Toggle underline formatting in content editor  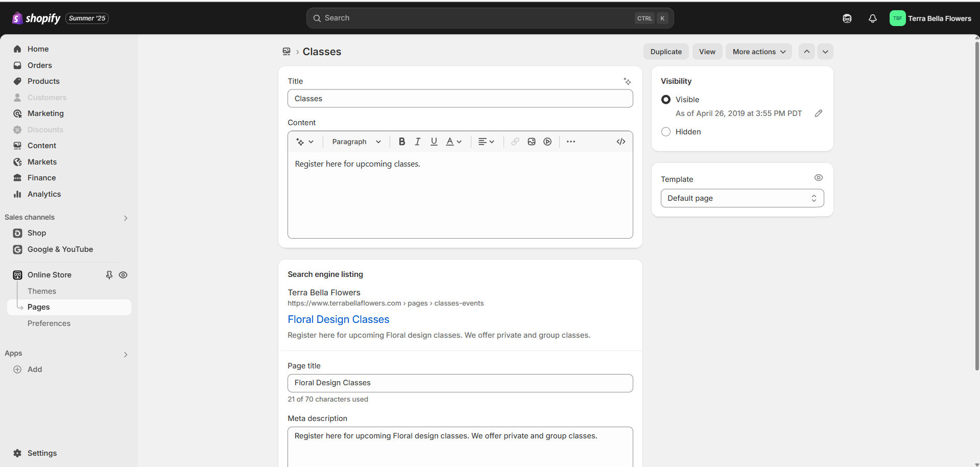434,142
